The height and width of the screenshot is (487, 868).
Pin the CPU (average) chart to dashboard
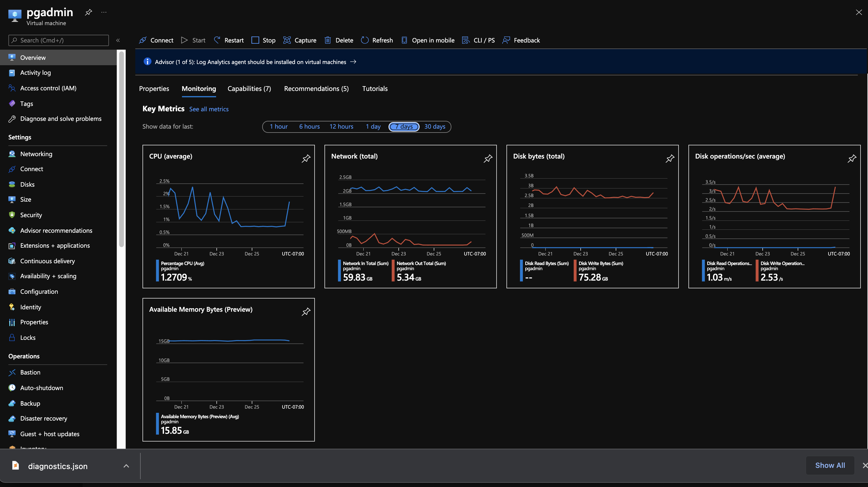[306, 159]
